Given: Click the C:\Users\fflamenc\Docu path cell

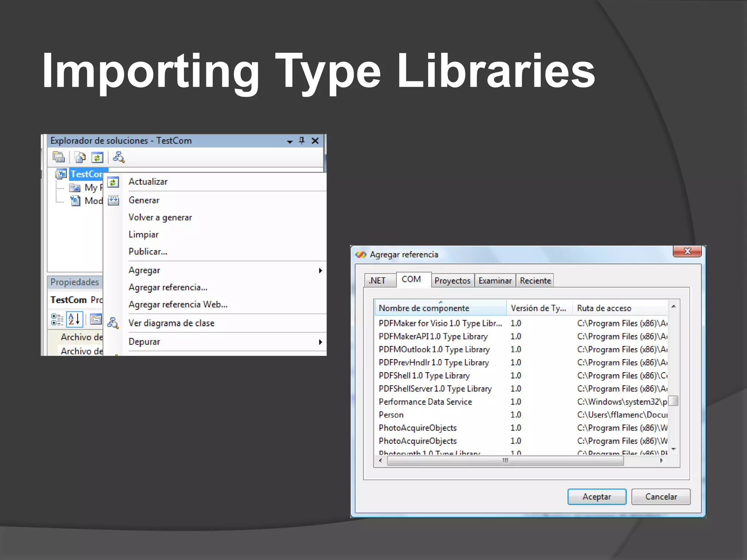Looking at the screenshot, I should pyautogui.click(x=622, y=415).
